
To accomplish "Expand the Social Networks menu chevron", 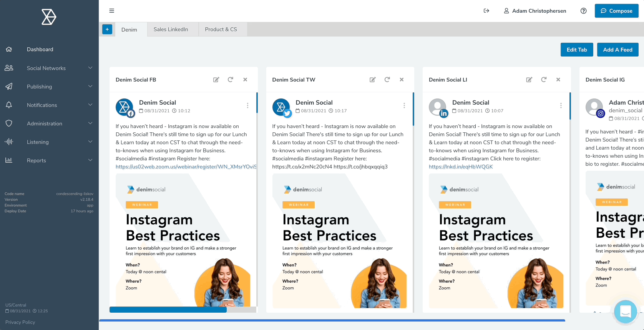I will [90, 68].
